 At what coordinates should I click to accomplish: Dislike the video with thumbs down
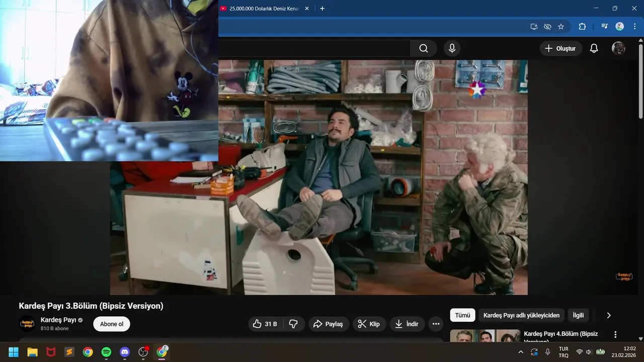click(293, 324)
